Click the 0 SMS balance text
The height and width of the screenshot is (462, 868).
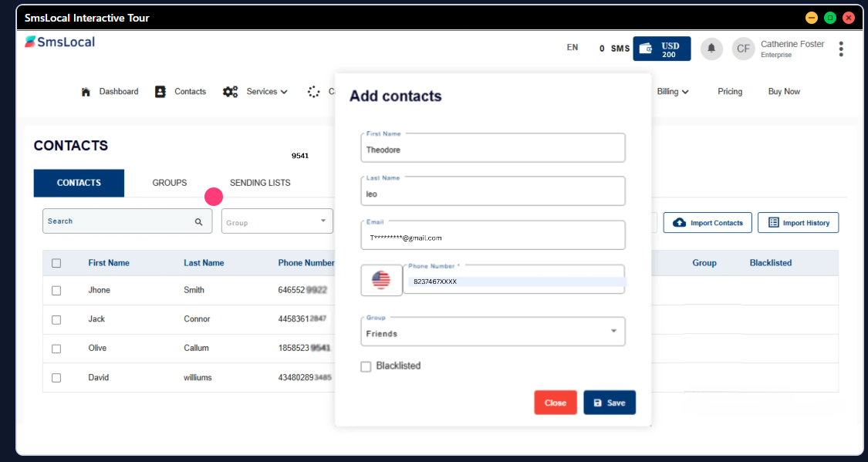pyautogui.click(x=614, y=49)
